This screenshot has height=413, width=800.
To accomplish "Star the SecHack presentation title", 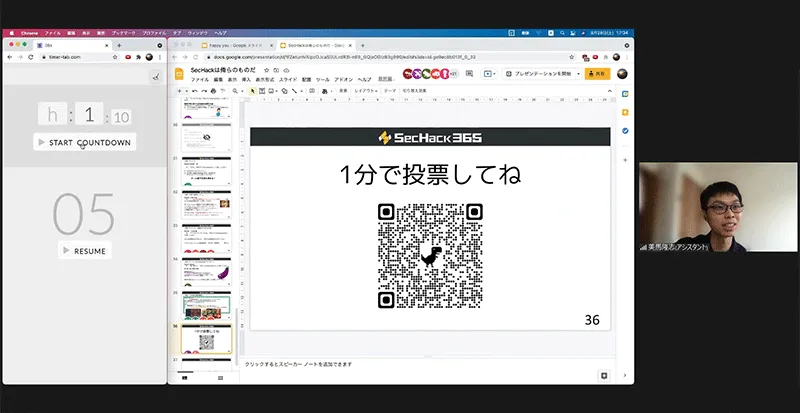I will tap(266, 70).
